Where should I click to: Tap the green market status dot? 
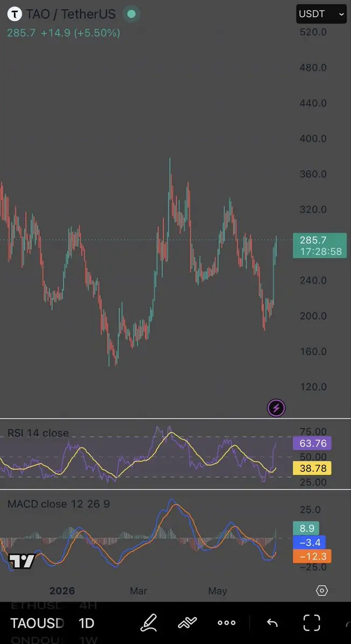131,14
